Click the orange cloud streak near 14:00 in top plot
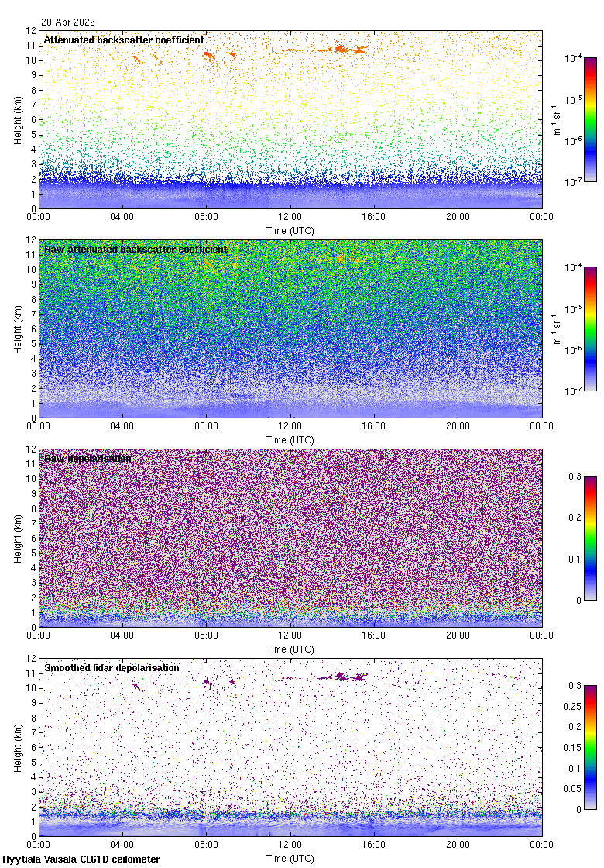The width and height of the screenshot is (604, 868). [x=341, y=49]
